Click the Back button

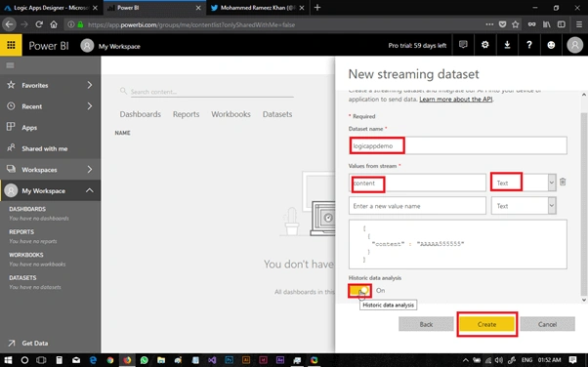pyautogui.click(x=426, y=324)
